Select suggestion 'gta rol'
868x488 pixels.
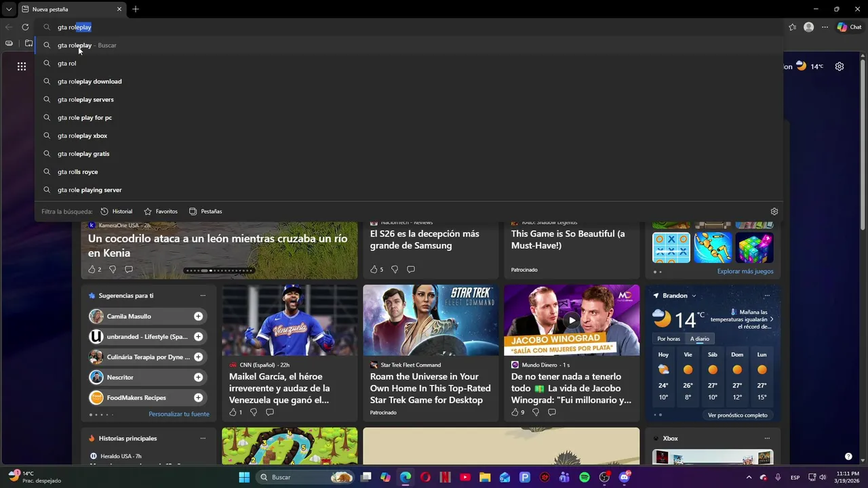[x=409, y=63]
